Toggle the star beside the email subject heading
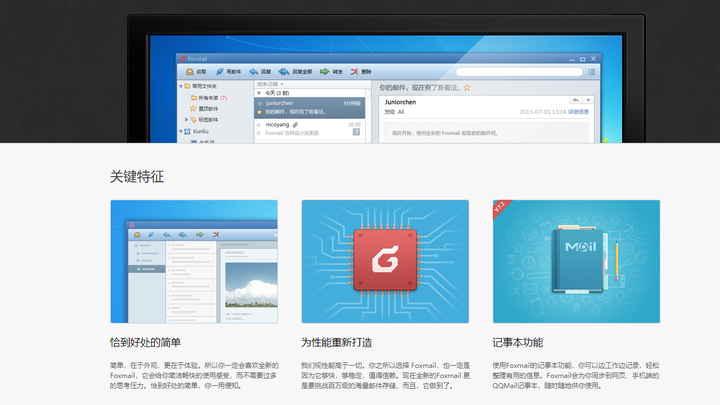Image resolution: width=720 pixels, height=405 pixels. tap(467, 87)
